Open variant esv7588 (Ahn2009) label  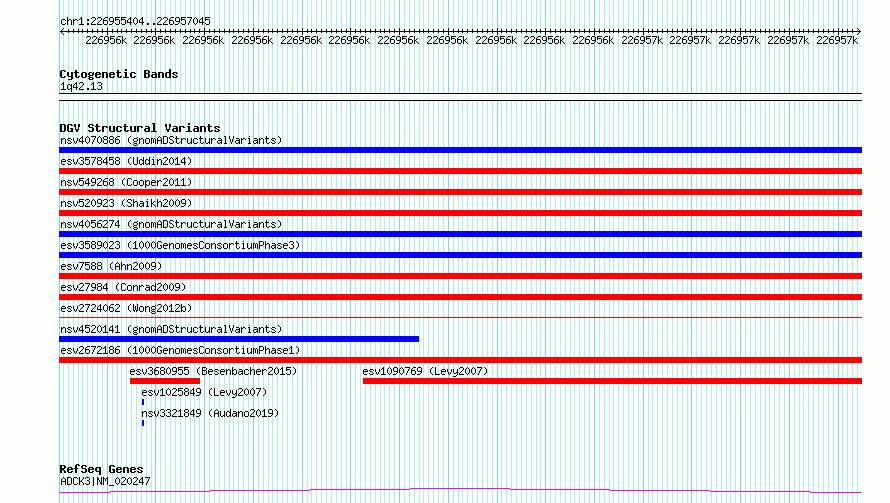tap(111, 266)
